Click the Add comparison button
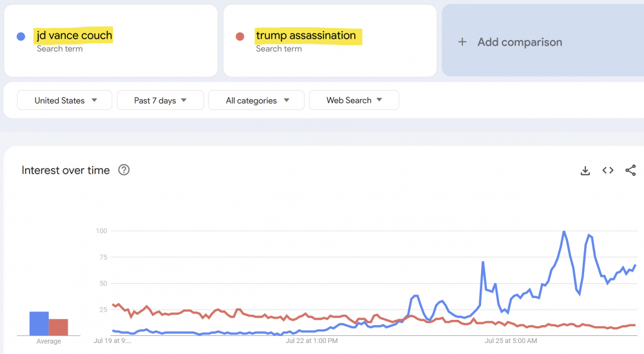The height and width of the screenshot is (354, 644). coord(519,42)
